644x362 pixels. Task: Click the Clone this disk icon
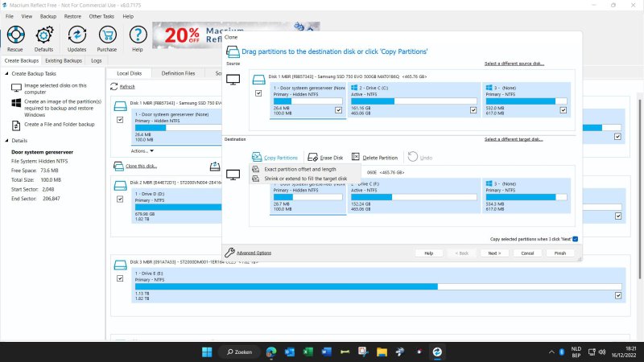click(x=118, y=166)
